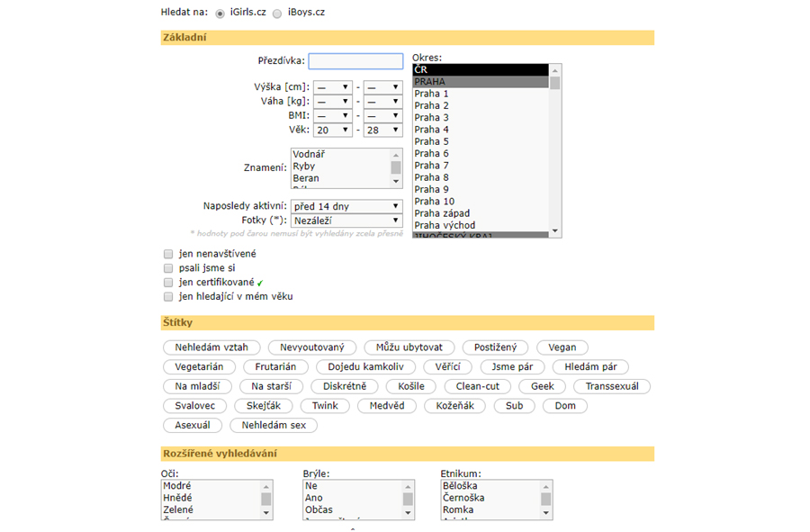Toggle the 'Nehledám vztah' tag

tap(211, 347)
